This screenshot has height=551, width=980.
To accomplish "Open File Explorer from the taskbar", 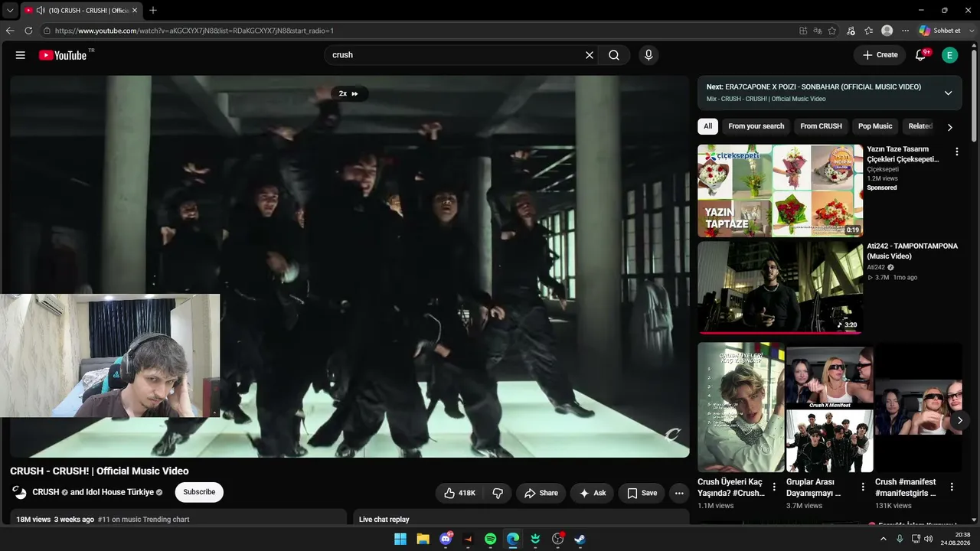I will point(423,539).
